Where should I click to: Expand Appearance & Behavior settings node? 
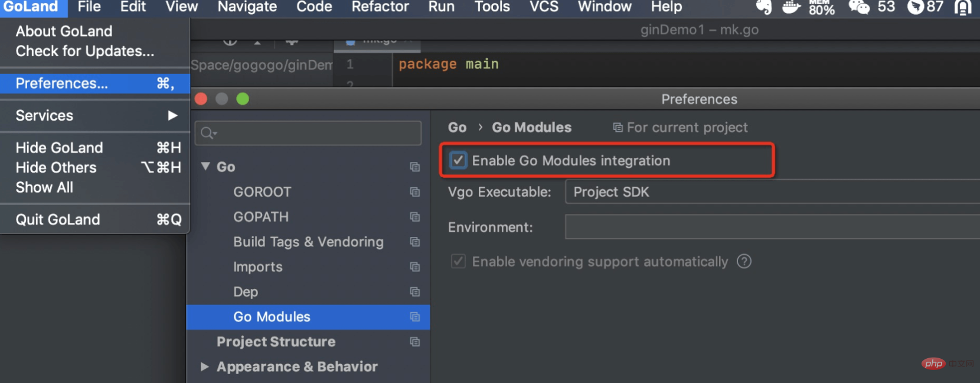tap(204, 366)
